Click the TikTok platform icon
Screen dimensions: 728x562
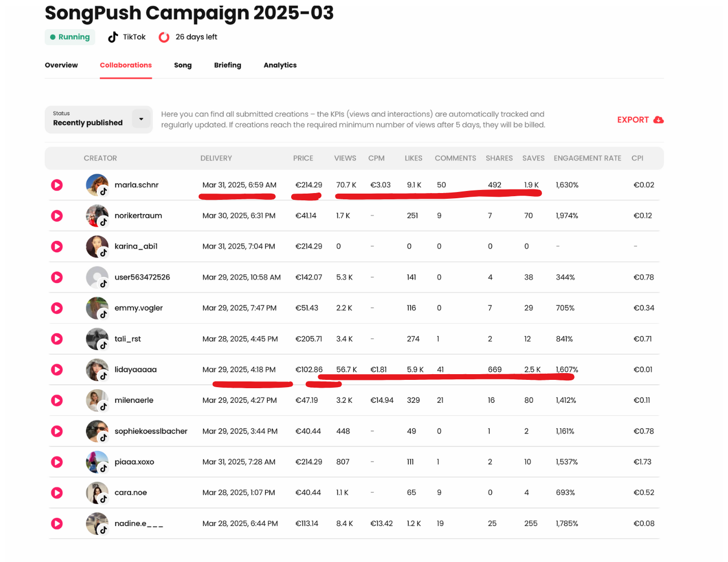113,37
